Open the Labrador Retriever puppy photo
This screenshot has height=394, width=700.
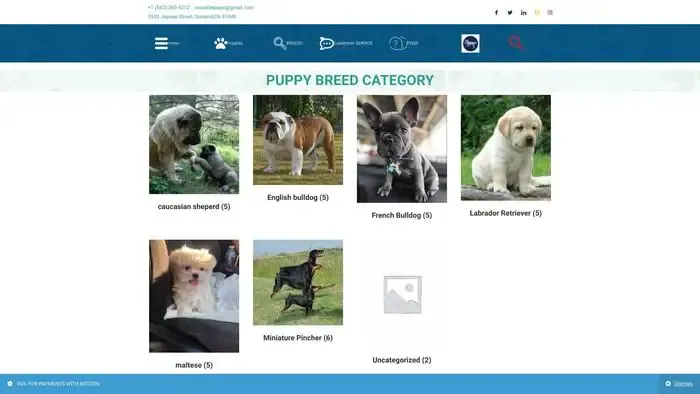click(x=506, y=148)
